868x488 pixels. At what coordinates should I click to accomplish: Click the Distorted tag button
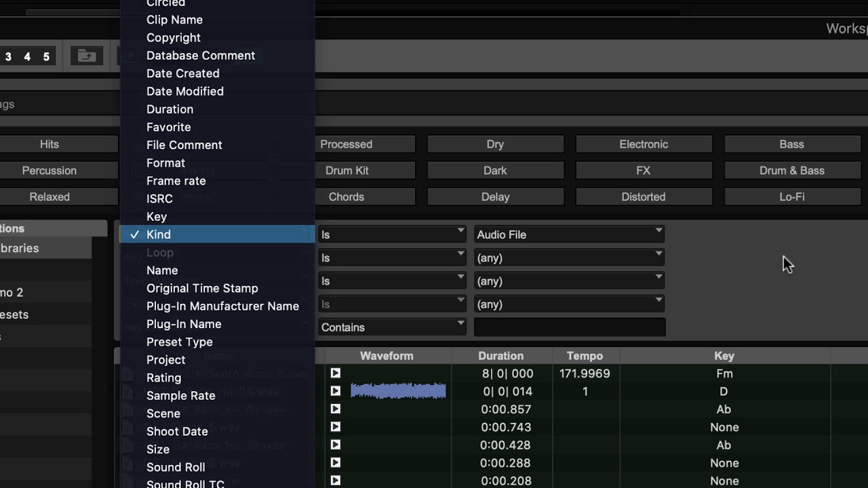(644, 197)
